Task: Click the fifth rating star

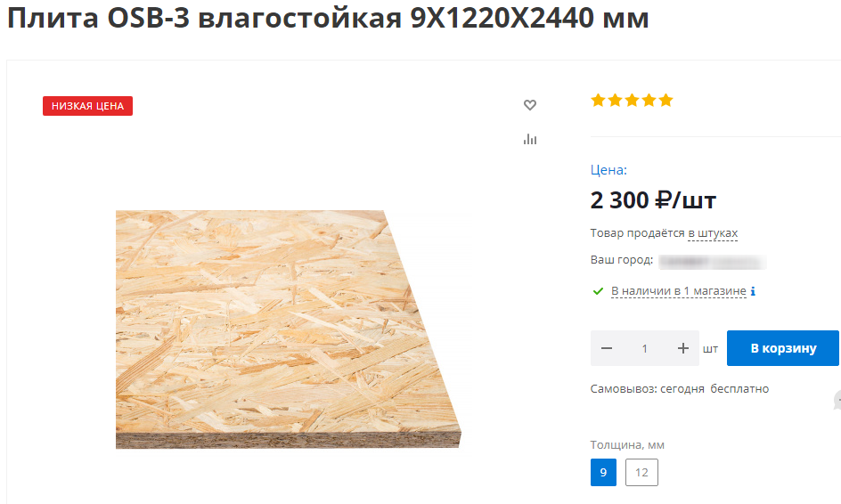Action: click(666, 101)
